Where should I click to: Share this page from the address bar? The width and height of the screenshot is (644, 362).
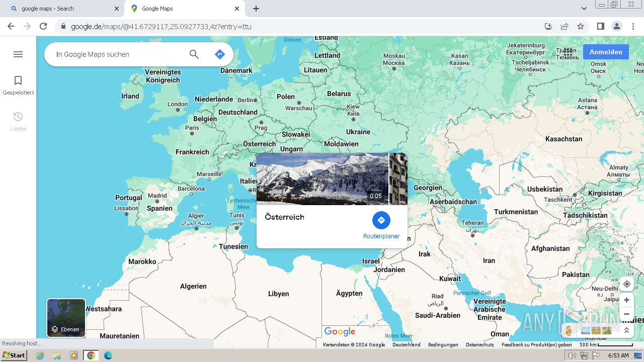click(565, 26)
